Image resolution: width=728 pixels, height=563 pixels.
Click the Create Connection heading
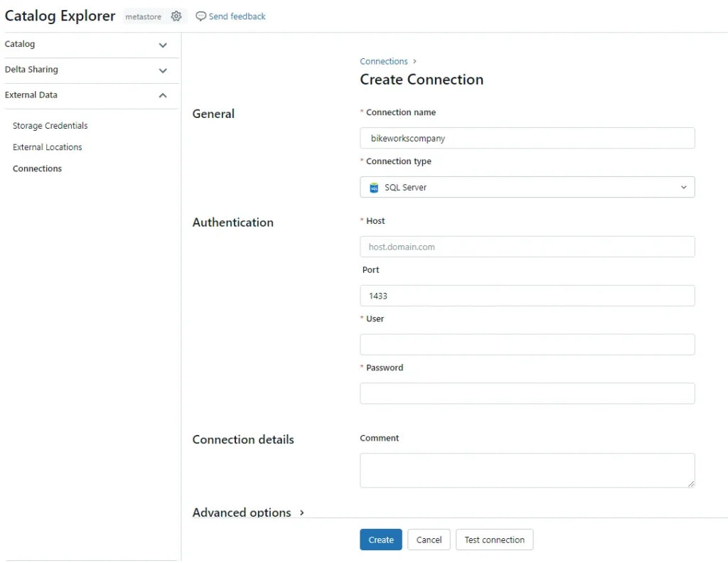pos(422,80)
